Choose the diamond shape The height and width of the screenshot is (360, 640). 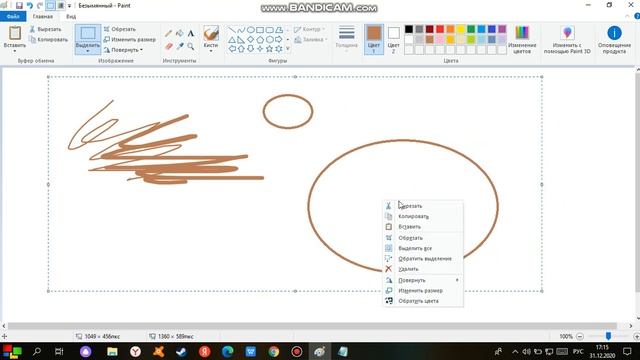(251, 40)
